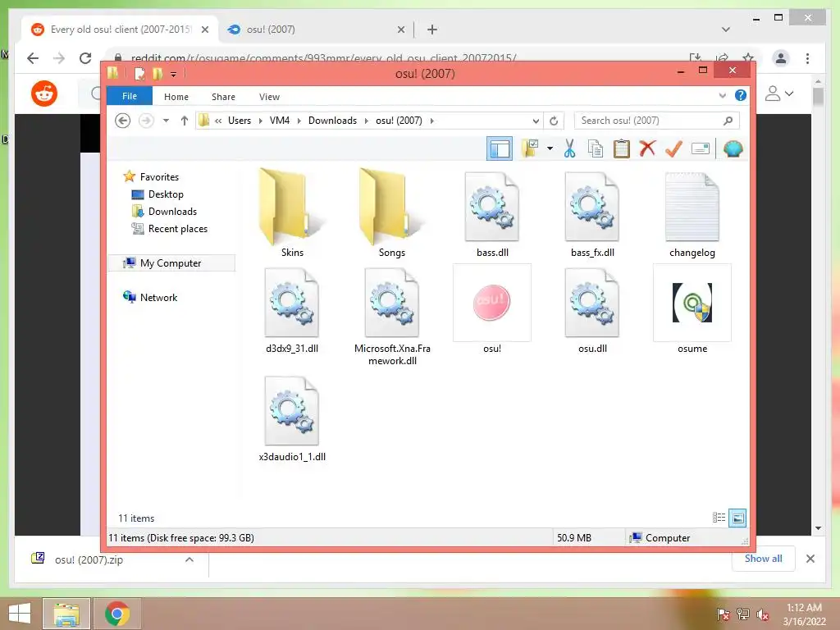Click the Users breadcrumb in address bar
This screenshot has width=840, height=630.
tap(239, 121)
